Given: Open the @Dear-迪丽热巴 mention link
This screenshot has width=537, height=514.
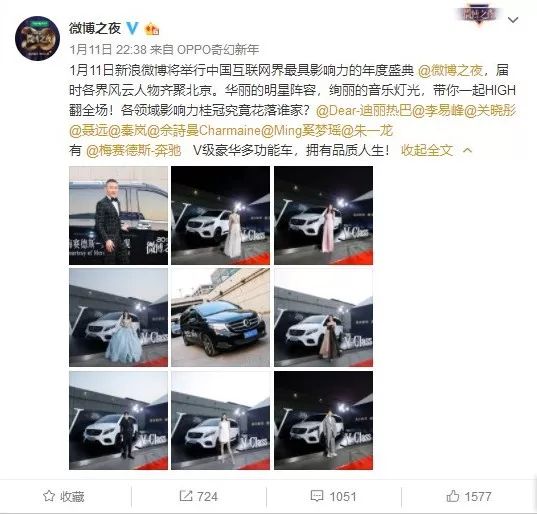Looking at the screenshot, I should pos(364,111).
